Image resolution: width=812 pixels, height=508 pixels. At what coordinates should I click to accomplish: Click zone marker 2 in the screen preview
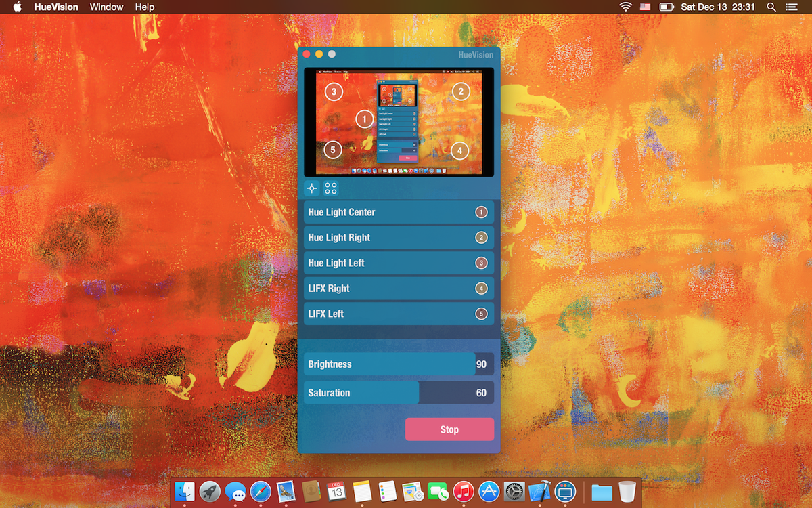pos(461,91)
